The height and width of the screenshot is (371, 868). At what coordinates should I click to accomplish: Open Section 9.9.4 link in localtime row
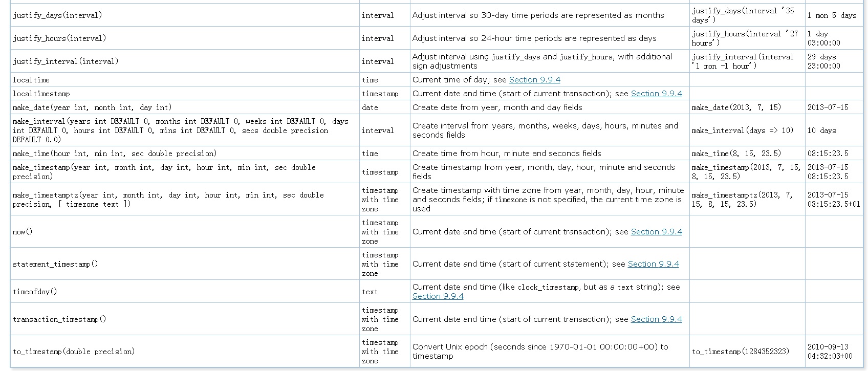click(534, 80)
